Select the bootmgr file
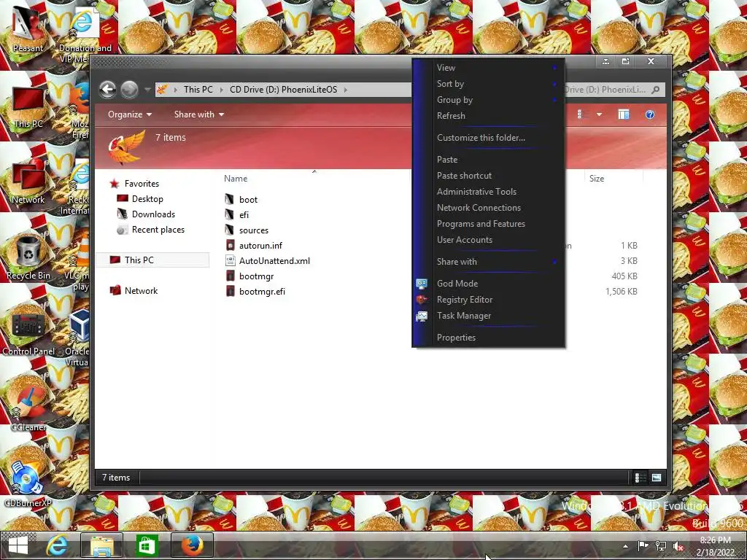The height and width of the screenshot is (560, 747). pos(256,276)
